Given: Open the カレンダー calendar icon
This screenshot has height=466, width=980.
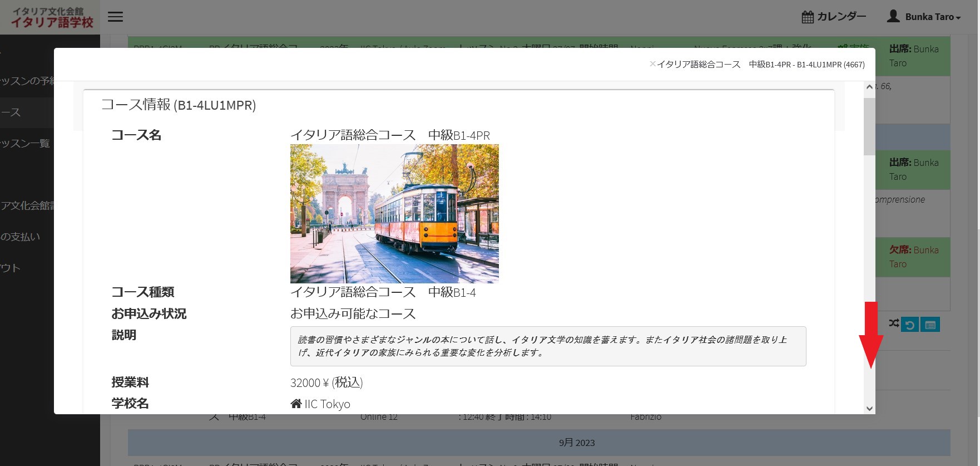Looking at the screenshot, I should (x=808, y=17).
